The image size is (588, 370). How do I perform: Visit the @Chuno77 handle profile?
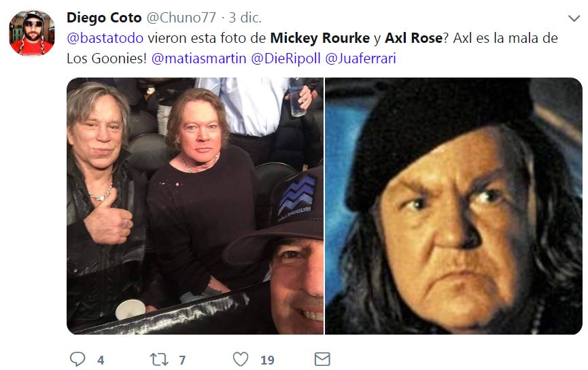click(181, 18)
